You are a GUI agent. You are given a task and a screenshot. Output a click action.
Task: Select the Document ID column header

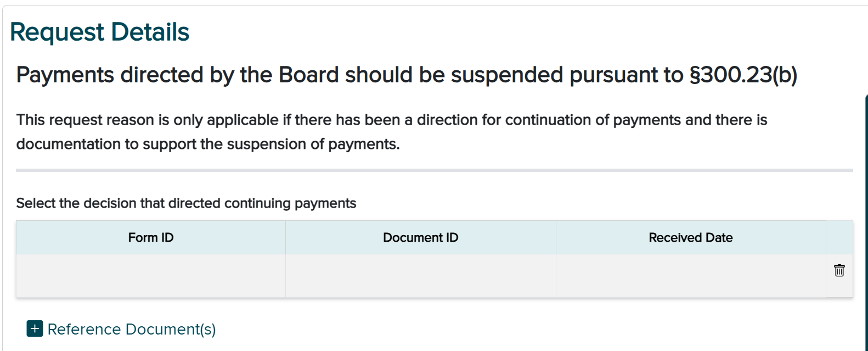click(x=420, y=237)
